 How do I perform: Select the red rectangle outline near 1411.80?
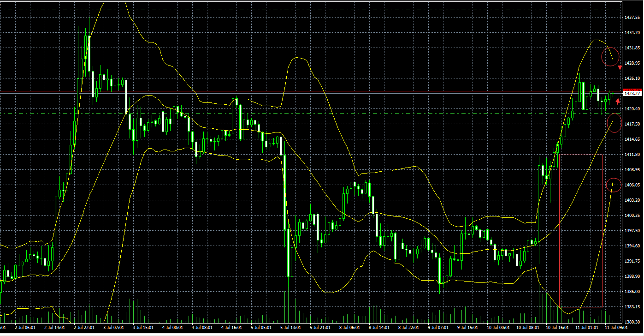pos(581,231)
